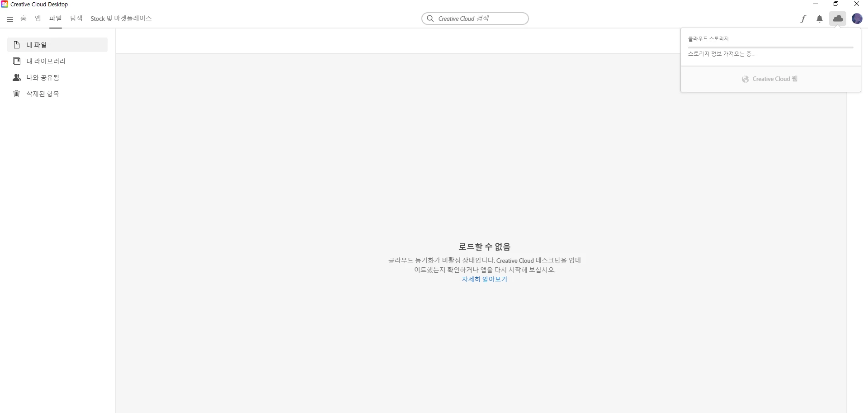868x413 pixels.
Task: Click the 로드할 수 없음 heading
Action: click(x=484, y=247)
